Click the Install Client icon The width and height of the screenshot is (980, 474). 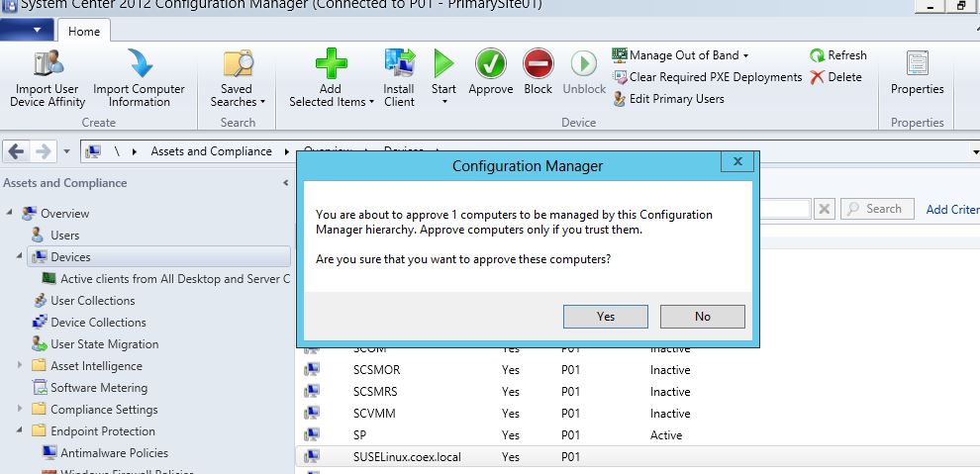coord(399,63)
